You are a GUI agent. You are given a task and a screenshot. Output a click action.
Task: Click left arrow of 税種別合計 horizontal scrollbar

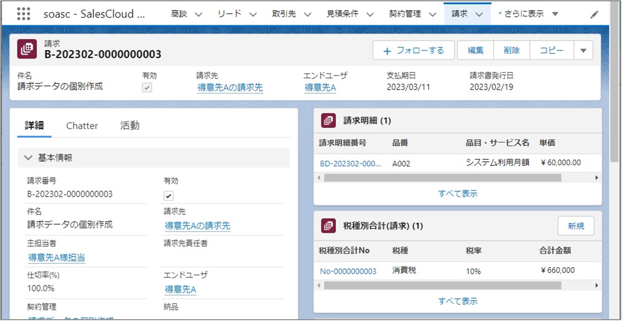[x=319, y=285]
